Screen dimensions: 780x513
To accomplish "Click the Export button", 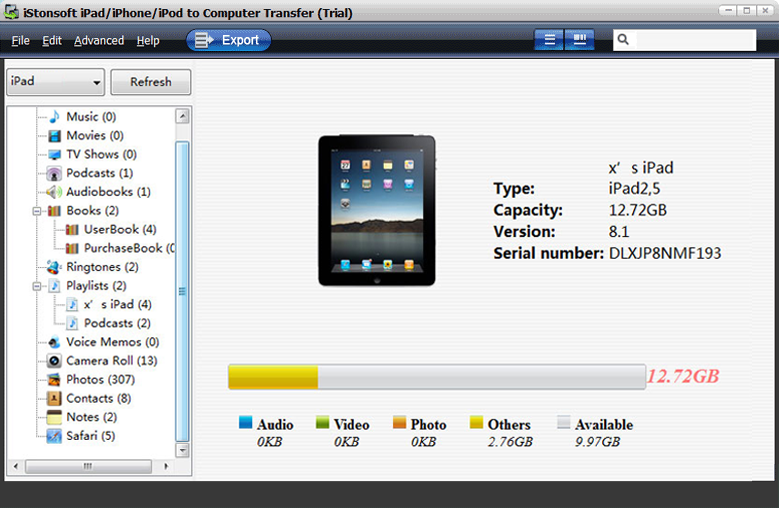I will coord(229,40).
